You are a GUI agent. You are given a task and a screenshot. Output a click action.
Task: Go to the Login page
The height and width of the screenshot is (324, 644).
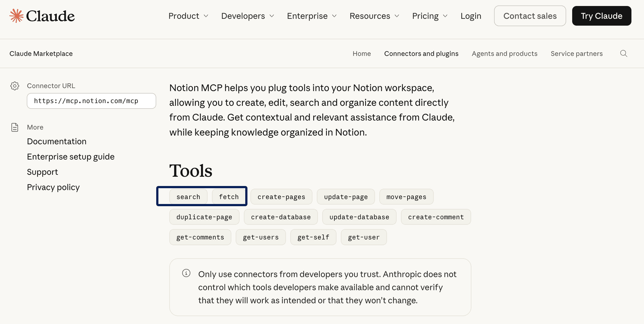click(x=471, y=16)
